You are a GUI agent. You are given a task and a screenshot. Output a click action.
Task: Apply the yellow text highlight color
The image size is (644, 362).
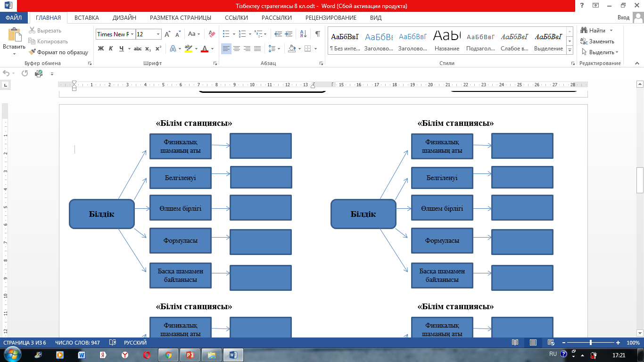coord(189,49)
